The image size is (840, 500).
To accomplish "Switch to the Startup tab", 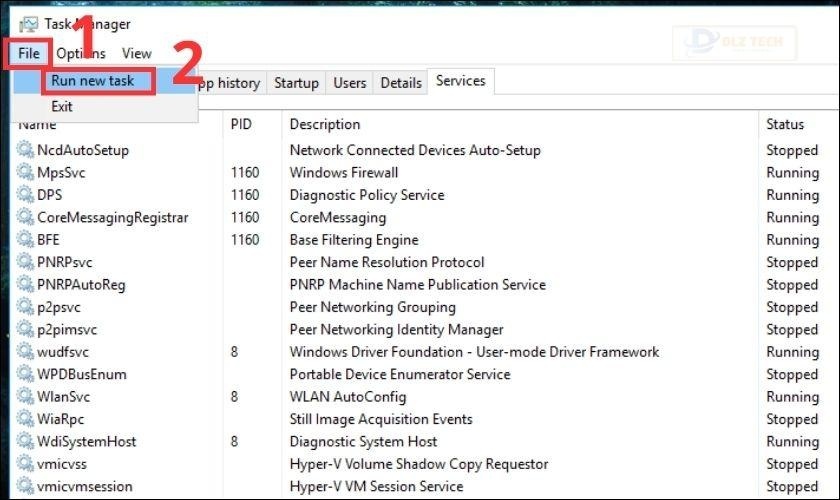I will tap(296, 83).
